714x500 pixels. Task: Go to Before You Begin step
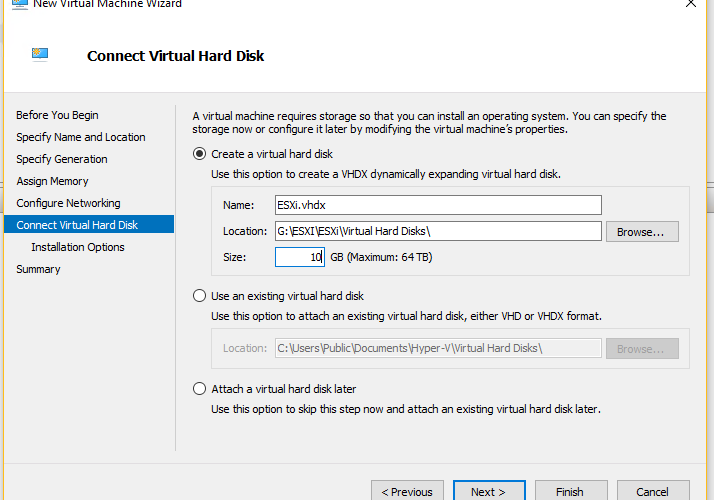57,115
